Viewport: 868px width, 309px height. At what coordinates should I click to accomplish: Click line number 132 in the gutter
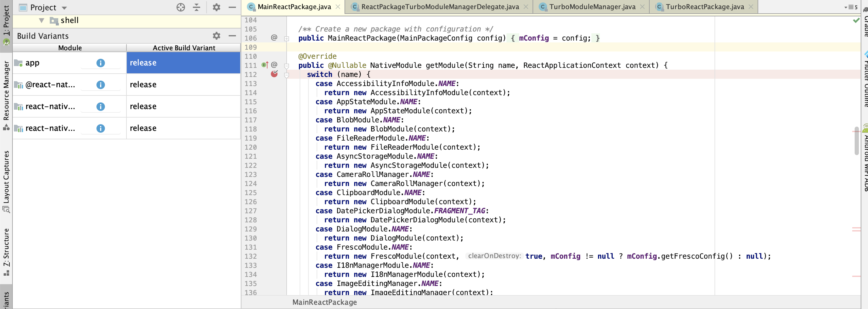coord(250,257)
